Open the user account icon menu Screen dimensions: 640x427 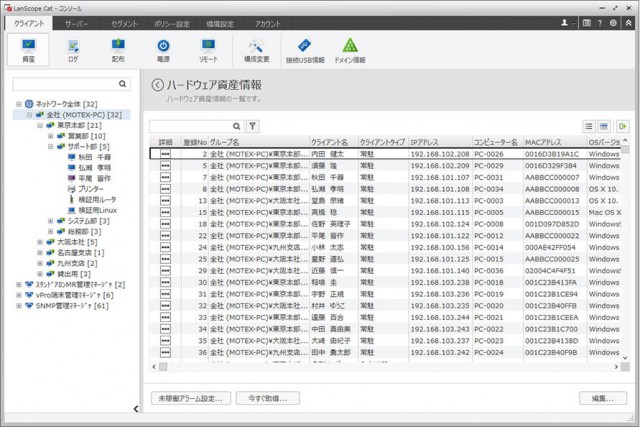(x=567, y=23)
